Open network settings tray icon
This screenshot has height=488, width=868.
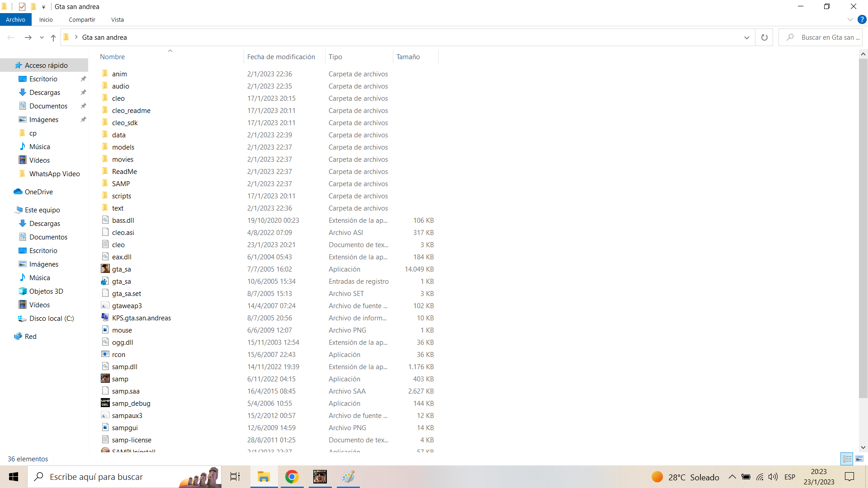[x=759, y=477]
